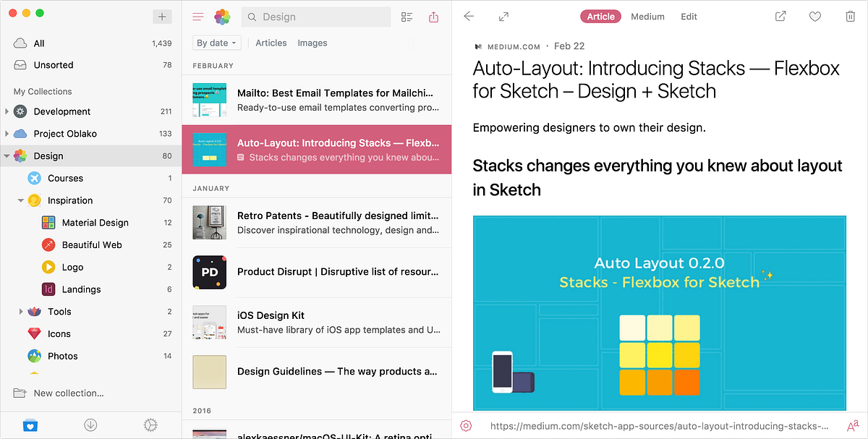
Task: Click the Tools lotus icon
Action: coord(34,312)
